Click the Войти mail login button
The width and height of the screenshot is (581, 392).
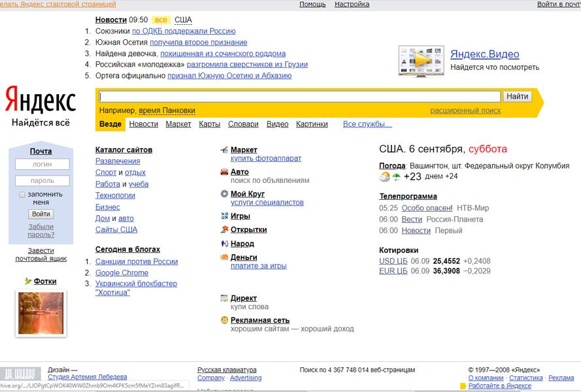tap(41, 214)
